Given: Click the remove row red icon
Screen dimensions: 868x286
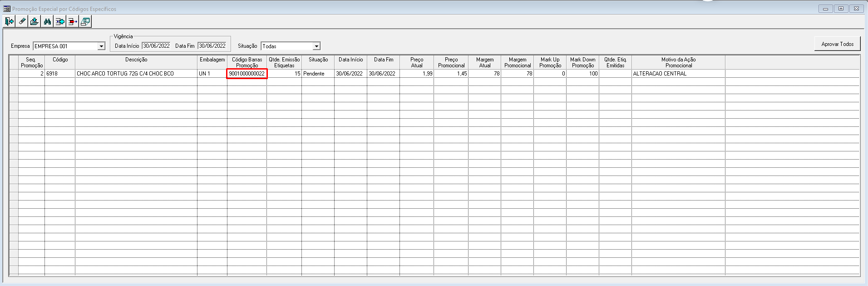Looking at the screenshot, I should [x=73, y=21].
